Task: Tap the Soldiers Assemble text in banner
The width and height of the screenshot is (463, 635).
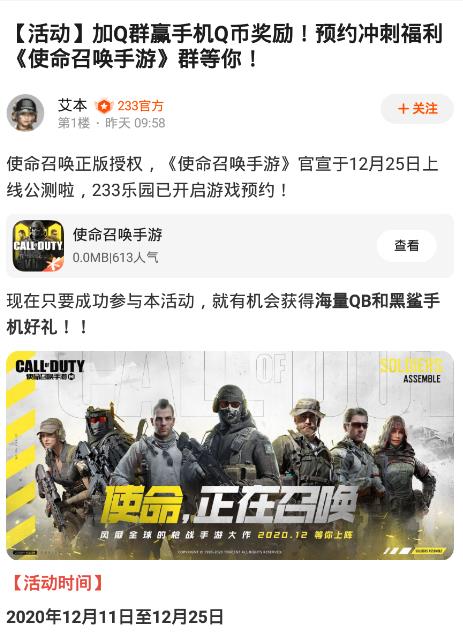Action: click(412, 371)
